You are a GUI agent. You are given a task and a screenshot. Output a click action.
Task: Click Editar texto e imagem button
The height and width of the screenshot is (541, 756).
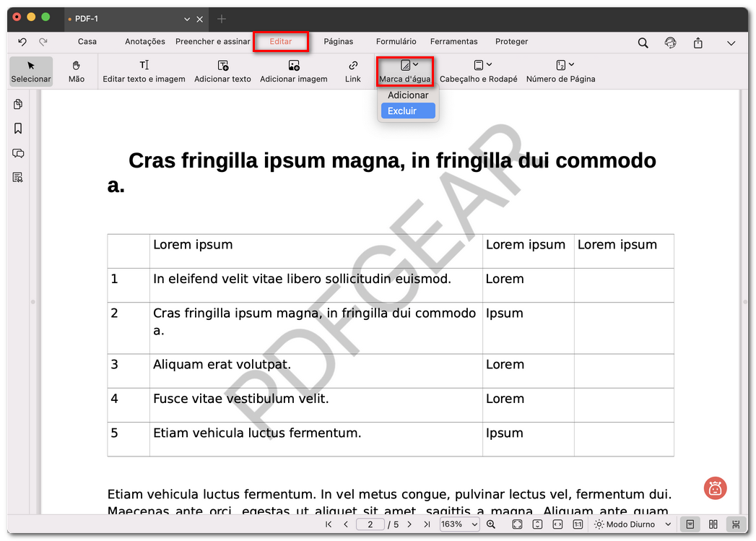click(144, 72)
